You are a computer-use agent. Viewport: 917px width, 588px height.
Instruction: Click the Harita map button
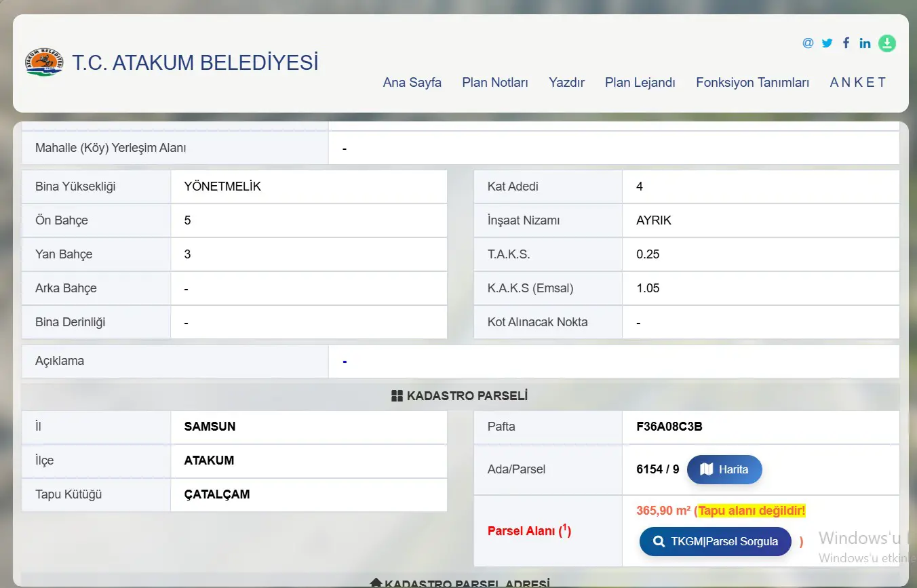[x=724, y=469]
